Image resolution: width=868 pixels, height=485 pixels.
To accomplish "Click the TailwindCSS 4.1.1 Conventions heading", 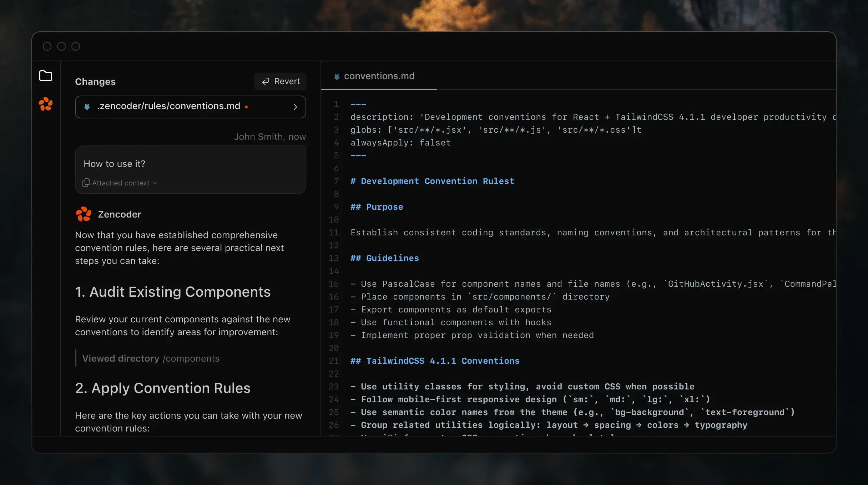I will (434, 361).
